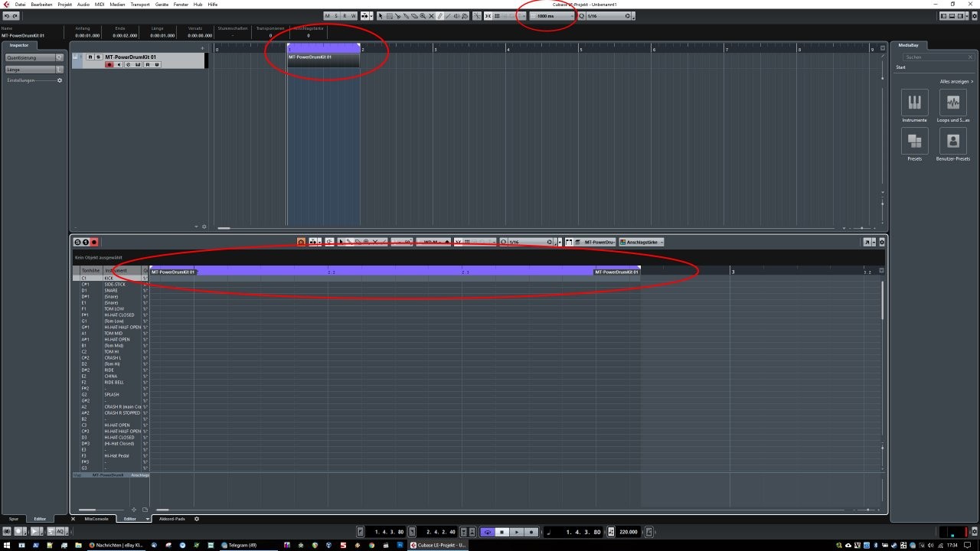Select the Erase tool in main toolbar

click(x=414, y=16)
